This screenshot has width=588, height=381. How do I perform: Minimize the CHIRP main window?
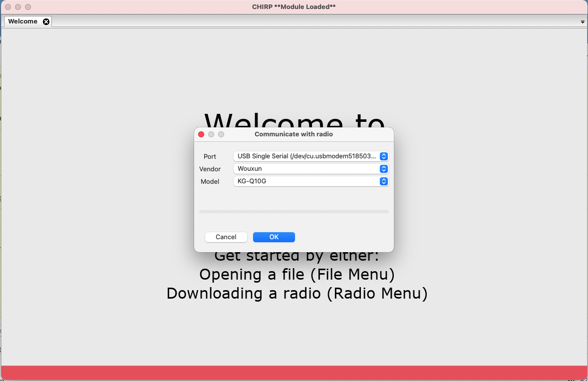click(18, 7)
